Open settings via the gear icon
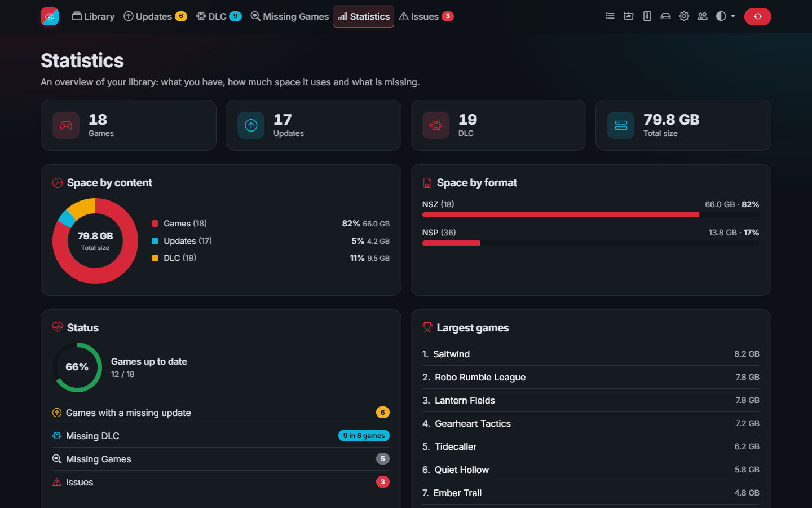The width and height of the screenshot is (812, 508). click(x=684, y=16)
